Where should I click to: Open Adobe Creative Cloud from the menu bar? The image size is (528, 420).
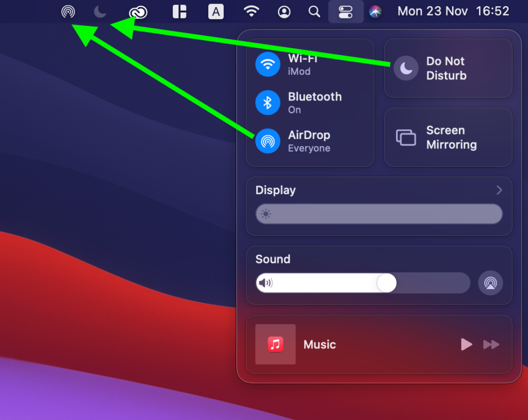click(138, 11)
